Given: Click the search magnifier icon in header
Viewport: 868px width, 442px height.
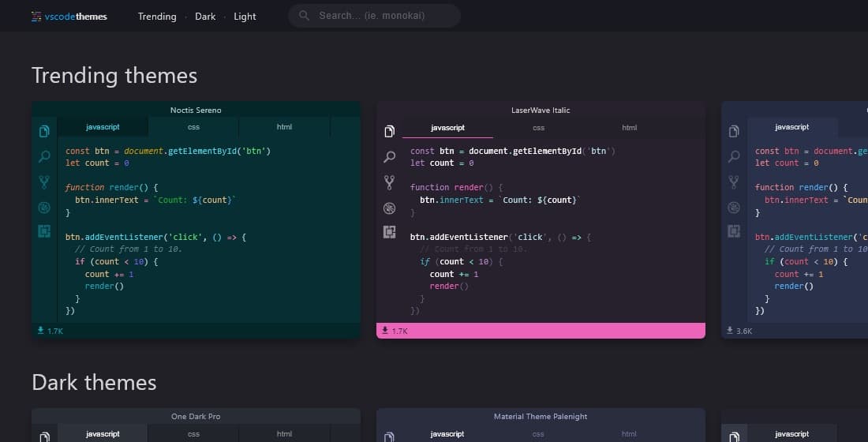Looking at the screenshot, I should (305, 16).
